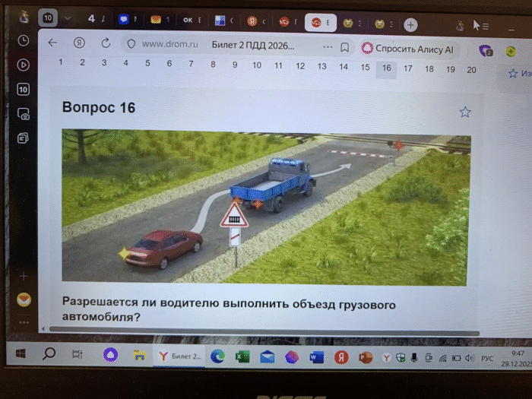This screenshot has width=532, height=399.
Task: Open Wi-Fi network status in tray
Action: pyautogui.click(x=443, y=358)
